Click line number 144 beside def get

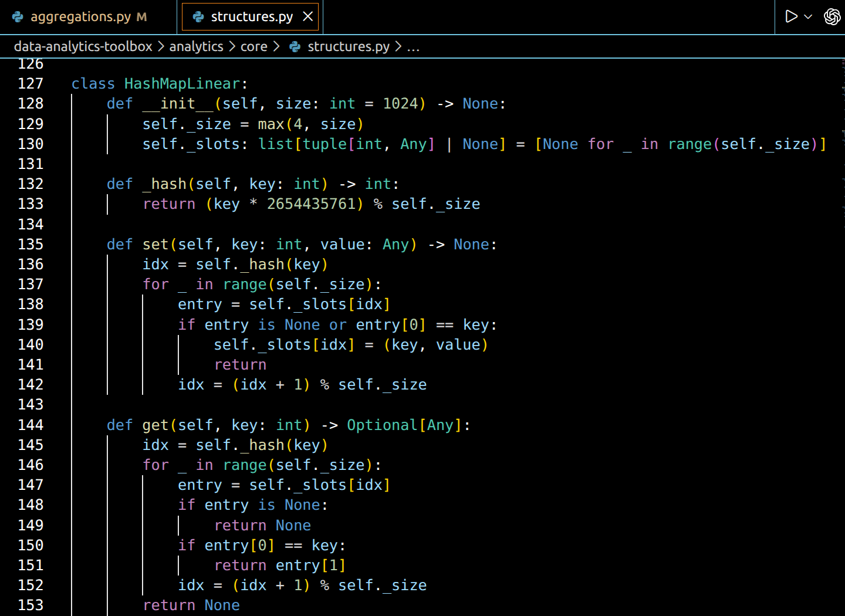click(x=31, y=425)
